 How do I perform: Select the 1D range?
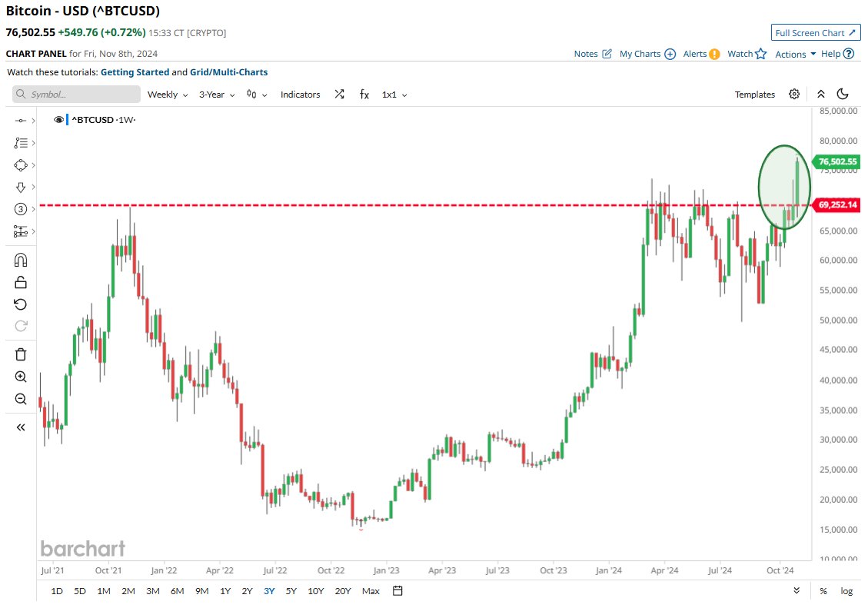[x=56, y=591]
